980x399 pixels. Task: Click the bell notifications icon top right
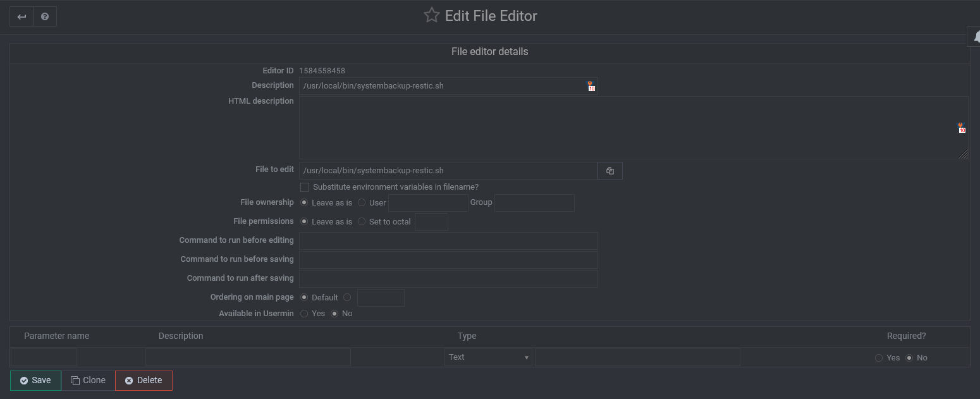976,36
